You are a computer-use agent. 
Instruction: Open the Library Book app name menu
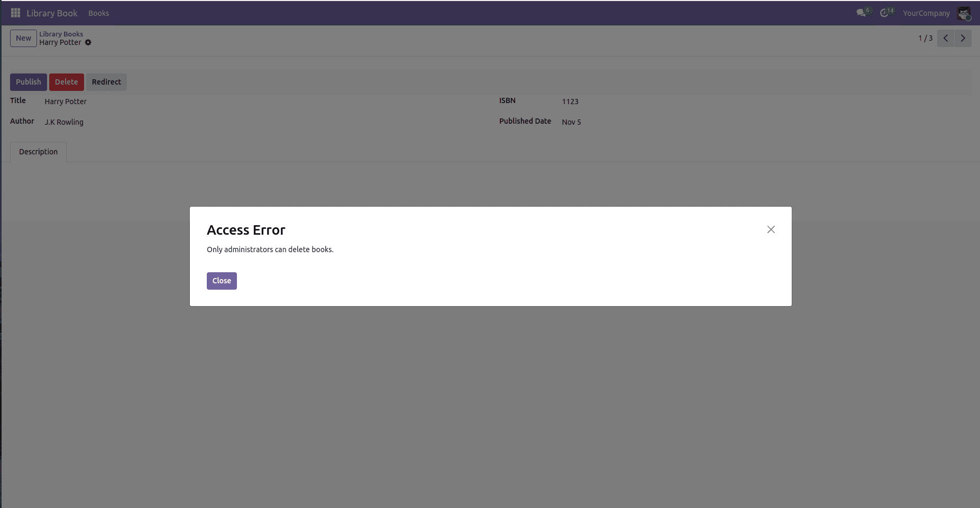52,13
